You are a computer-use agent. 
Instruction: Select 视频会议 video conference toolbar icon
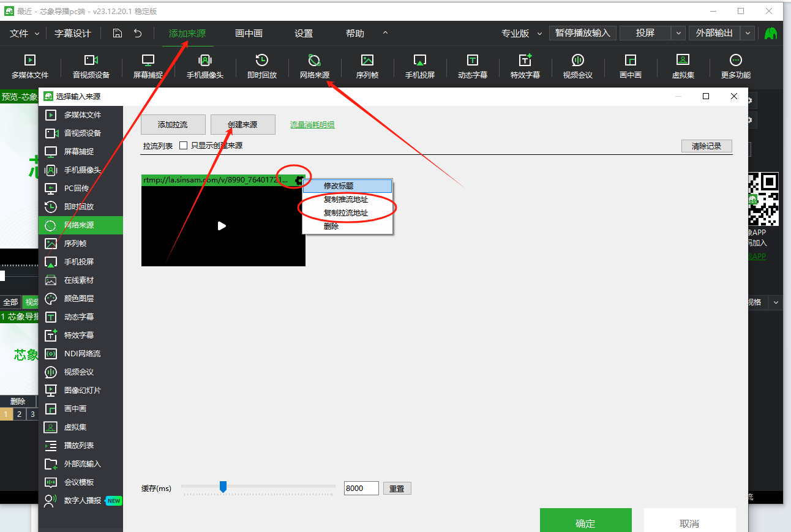[x=578, y=66]
